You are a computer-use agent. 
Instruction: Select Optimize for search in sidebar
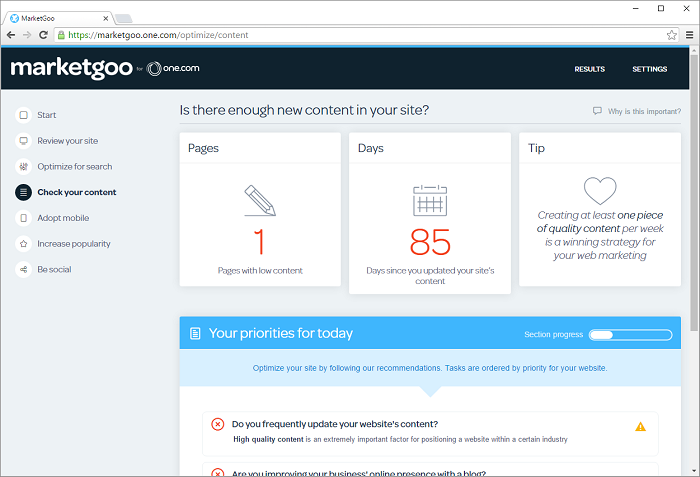click(x=75, y=167)
